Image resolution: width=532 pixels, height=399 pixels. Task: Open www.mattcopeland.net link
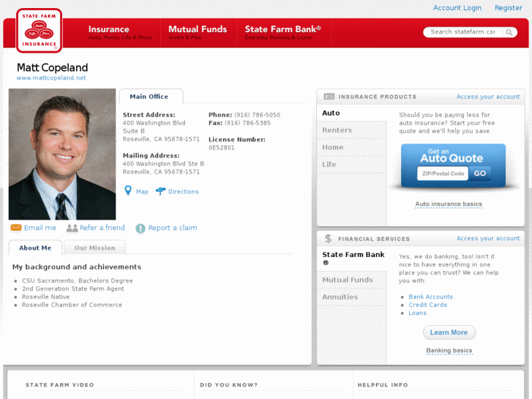pyautogui.click(x=51, y=78)
